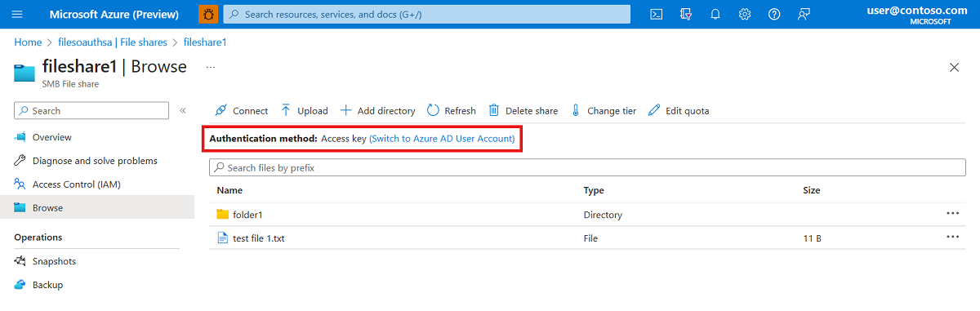Open the ellipsis menu for test file 1.txt
Viewport: 980px width, 311px height.
(x=952, y=238)
